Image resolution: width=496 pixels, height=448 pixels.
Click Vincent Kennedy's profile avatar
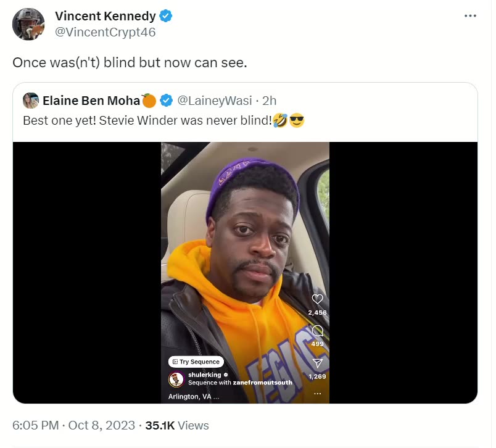pyautogui.click(x=28, y=25)
